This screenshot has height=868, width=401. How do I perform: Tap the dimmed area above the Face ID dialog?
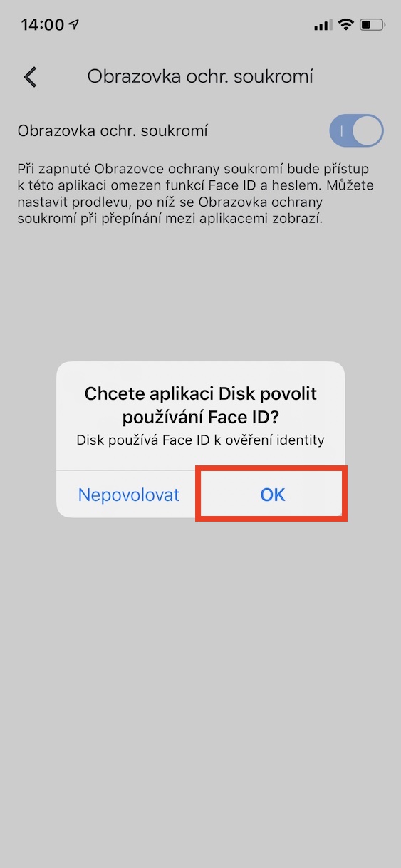(200, 292)
